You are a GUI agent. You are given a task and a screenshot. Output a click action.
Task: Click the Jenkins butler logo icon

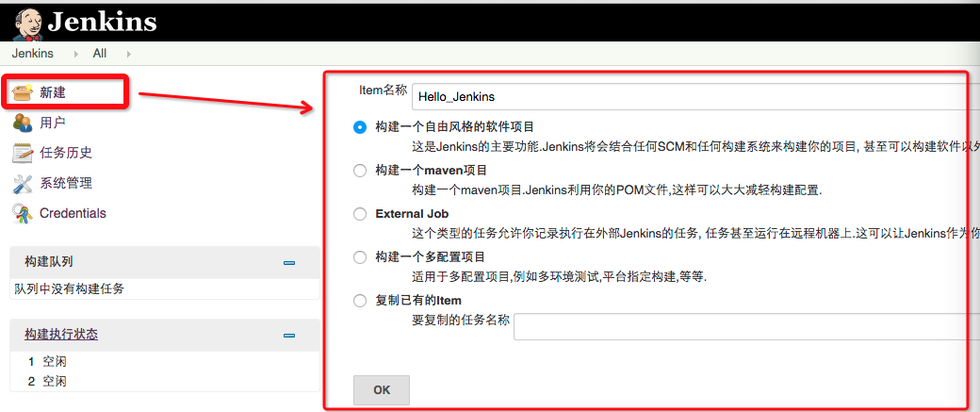coord(27,23)
